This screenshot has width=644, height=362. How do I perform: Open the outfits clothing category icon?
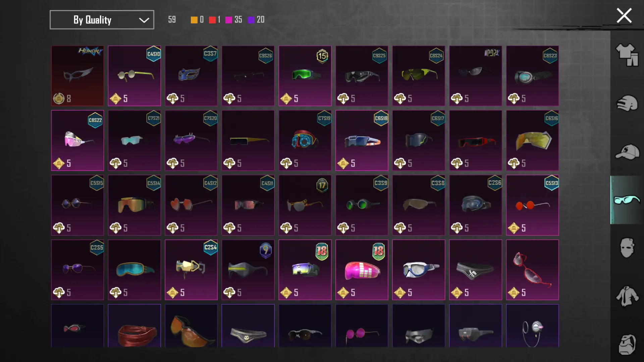627,55
